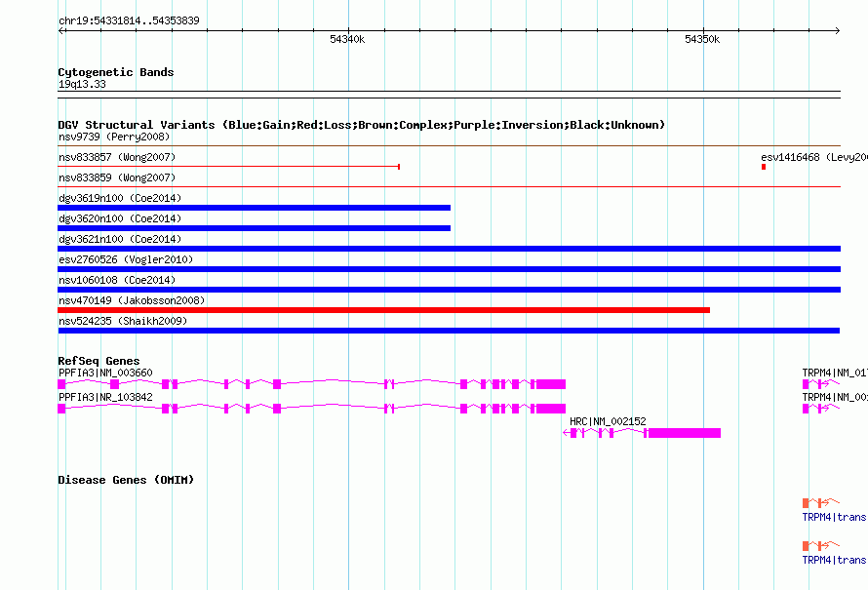The height and width of the screenshot is (590, 868).
Task: Open the TRPM4|NM_00 transcript label
Action: [x=835, y=397]
